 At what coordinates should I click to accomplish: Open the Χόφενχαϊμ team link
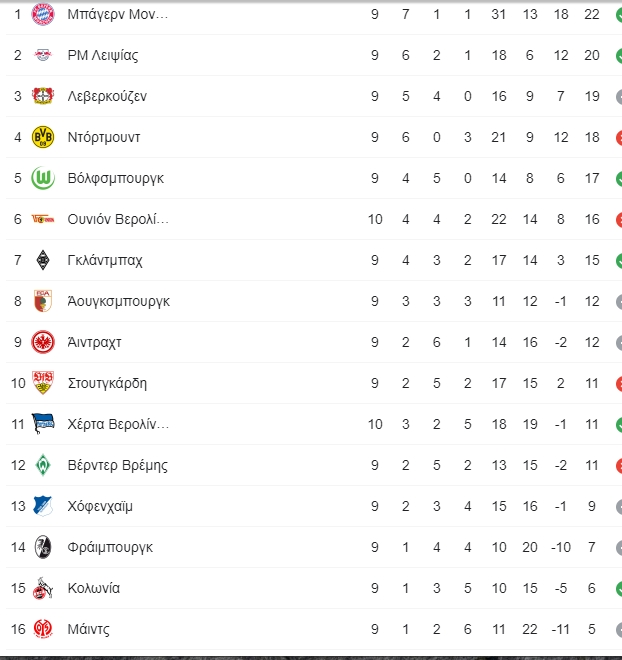pos(100,506)
